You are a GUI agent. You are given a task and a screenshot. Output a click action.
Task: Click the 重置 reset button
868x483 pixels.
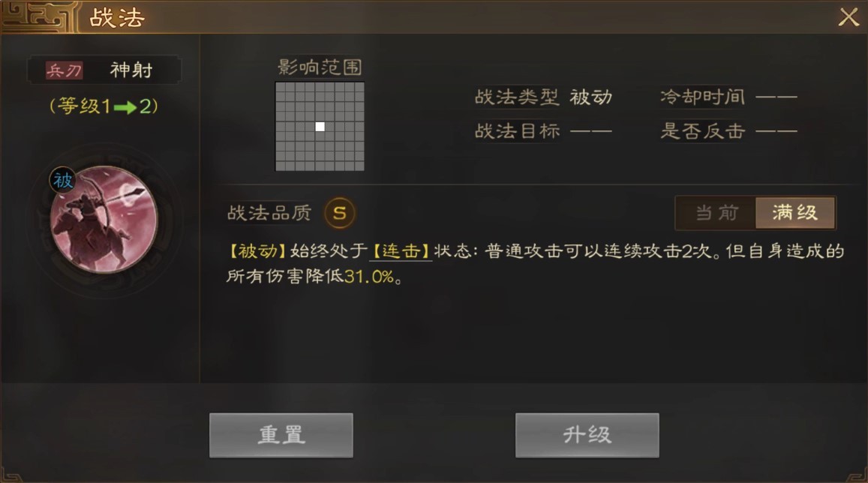pyautogui.click(x=281, y=436)
